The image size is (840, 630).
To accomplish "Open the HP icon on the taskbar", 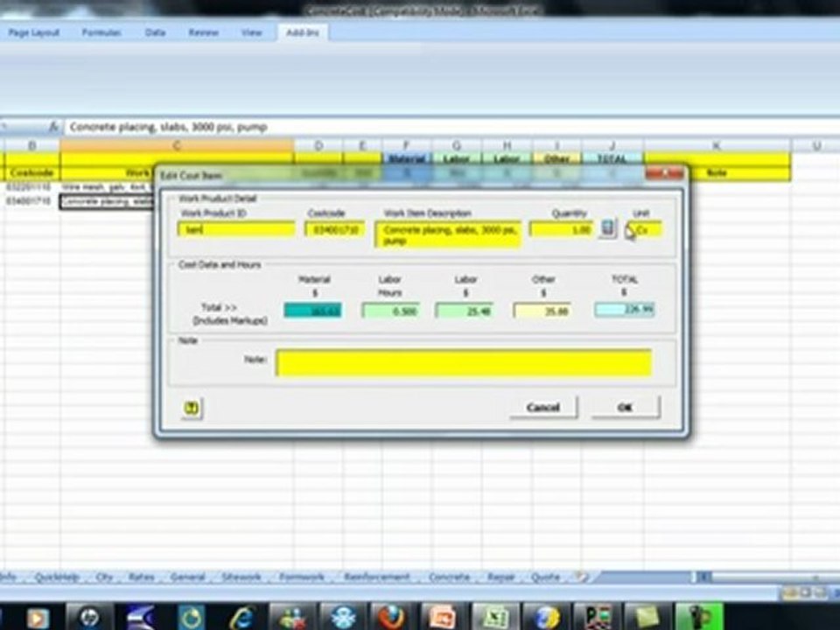I will coord(89,617).
